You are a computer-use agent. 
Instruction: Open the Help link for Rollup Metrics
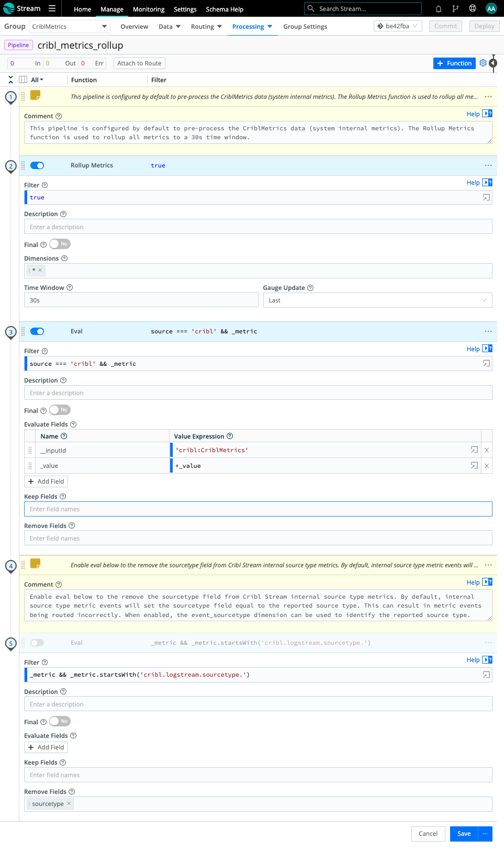point(473,183)
